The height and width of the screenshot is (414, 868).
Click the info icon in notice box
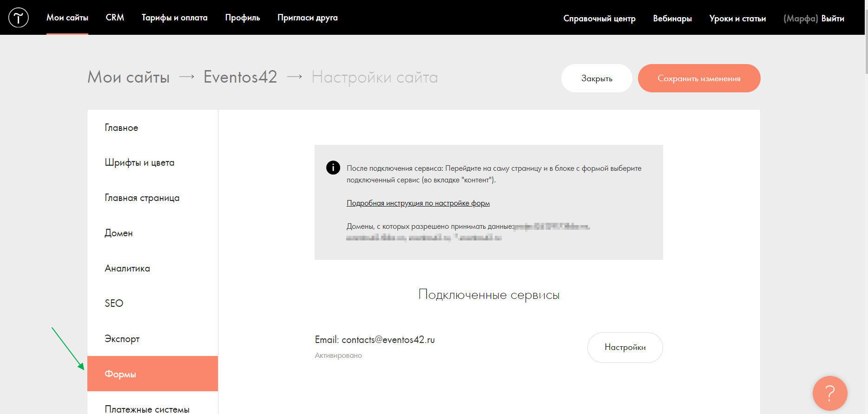(x=333, y=168)
